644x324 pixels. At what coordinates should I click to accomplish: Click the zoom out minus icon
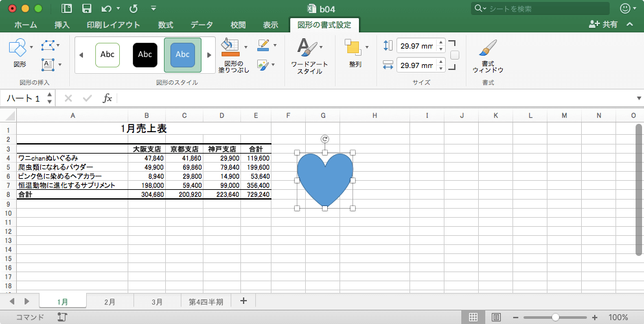tap(516, 318)
